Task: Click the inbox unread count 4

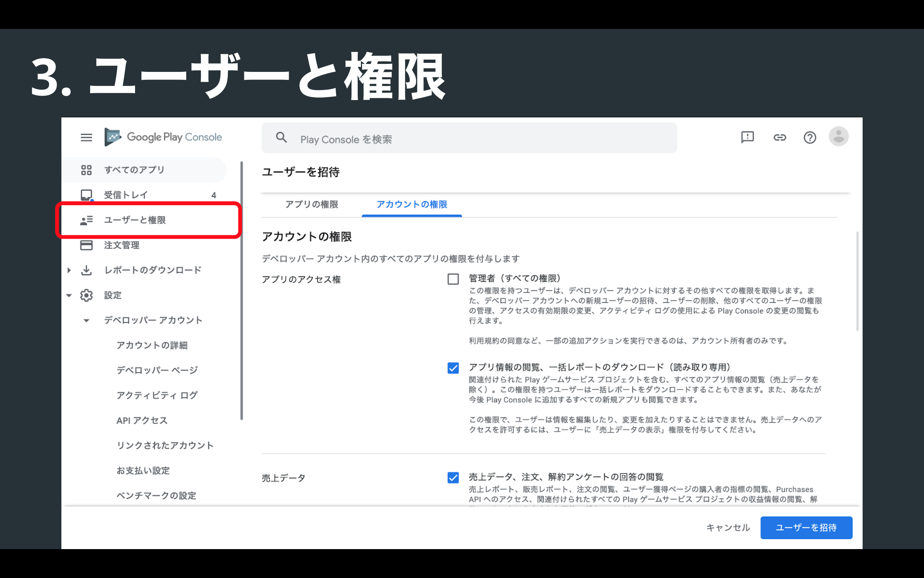Action: (214, 195)
